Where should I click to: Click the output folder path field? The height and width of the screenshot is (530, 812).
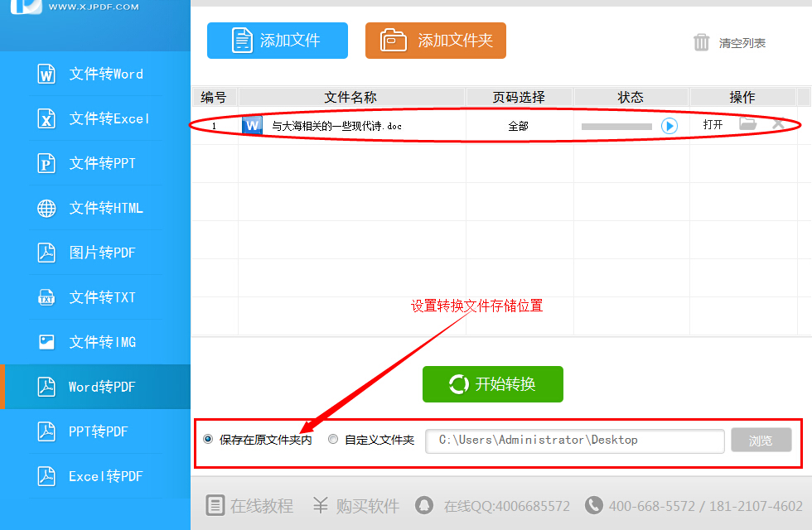(x=575, y=441)
